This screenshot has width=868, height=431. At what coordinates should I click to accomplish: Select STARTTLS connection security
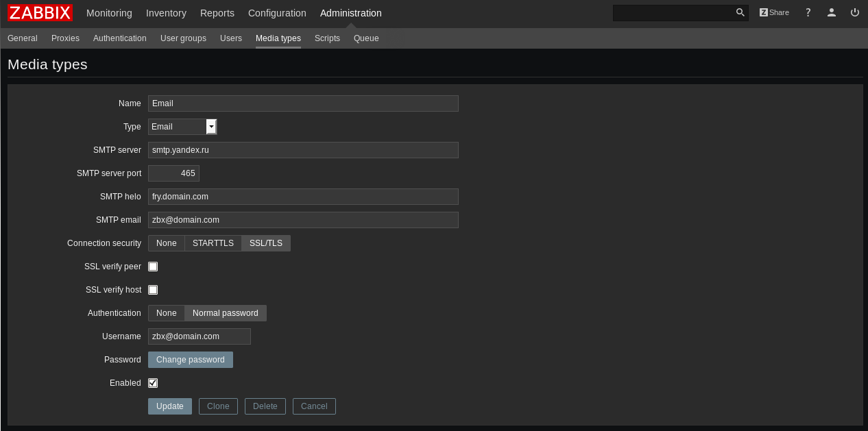click(213, 243)
